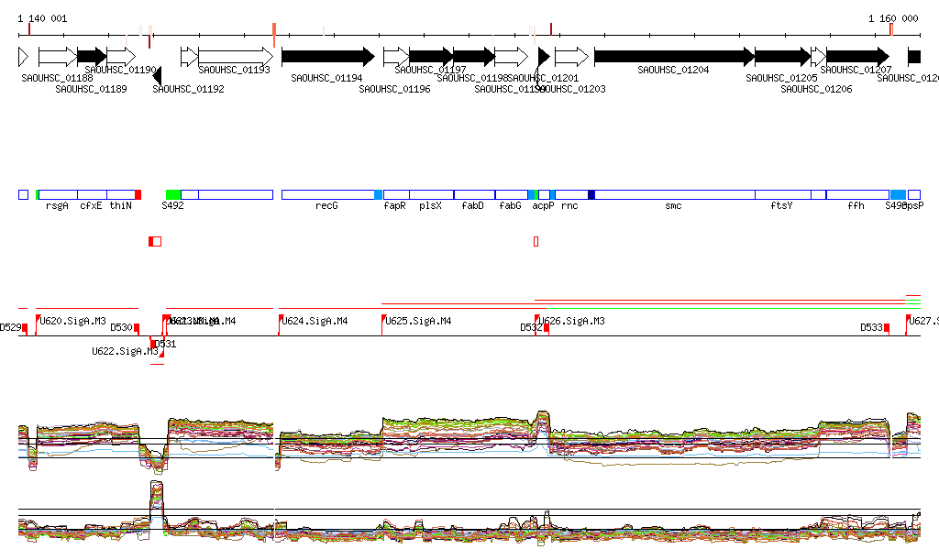Click the red U625.SigA.M4 promoter flag
The image size is (939, 560).
pyautogui.click(x=383, y=319)
